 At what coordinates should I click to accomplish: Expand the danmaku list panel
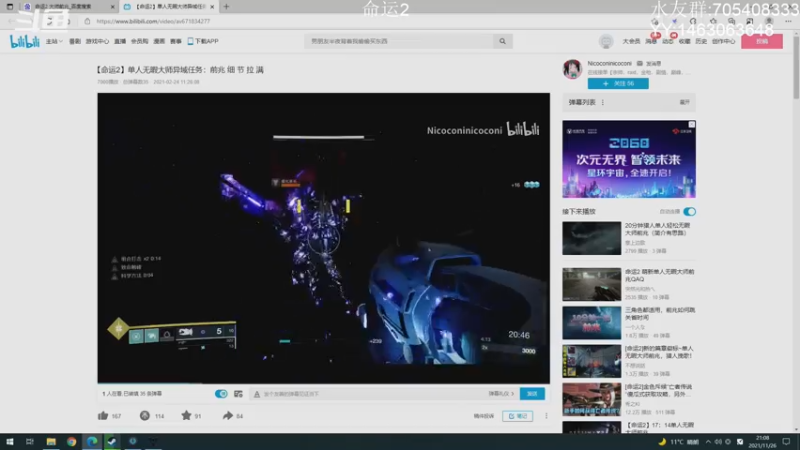coord(685,102)
